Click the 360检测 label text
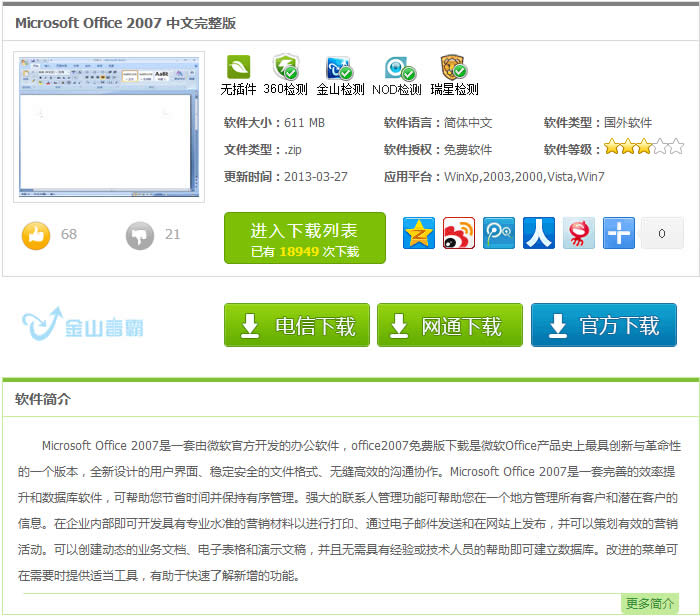The width and height of the screenshot is (700, 616). point(286,89)
